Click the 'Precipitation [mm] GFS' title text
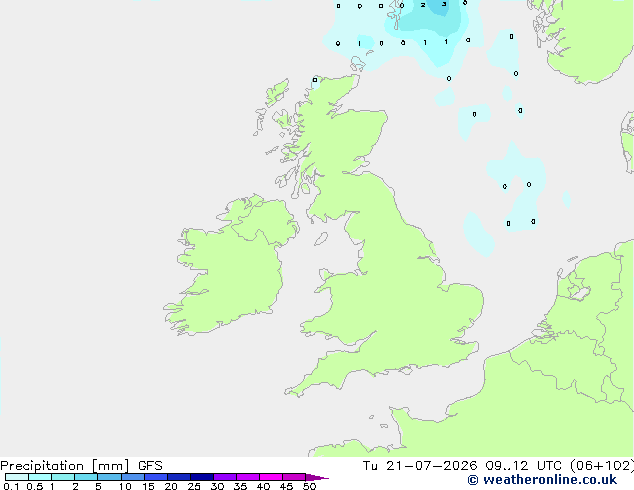 click(81, 466)
